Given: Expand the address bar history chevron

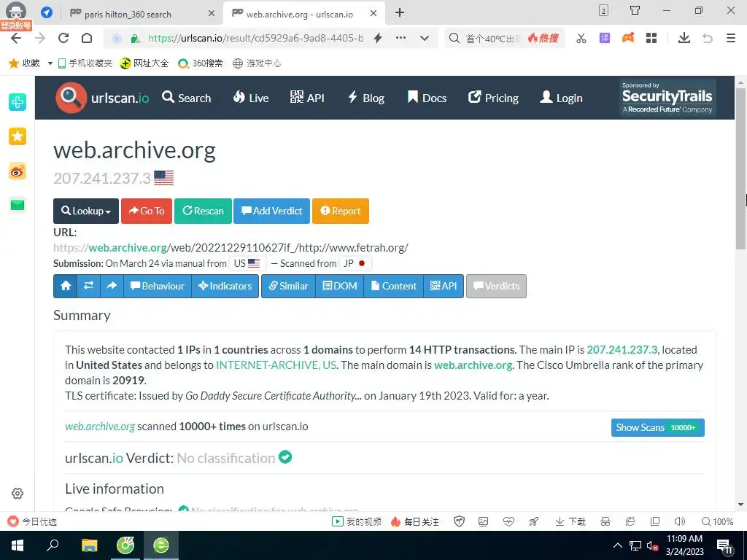Looking at the screenshot, I should click(425, 38).
